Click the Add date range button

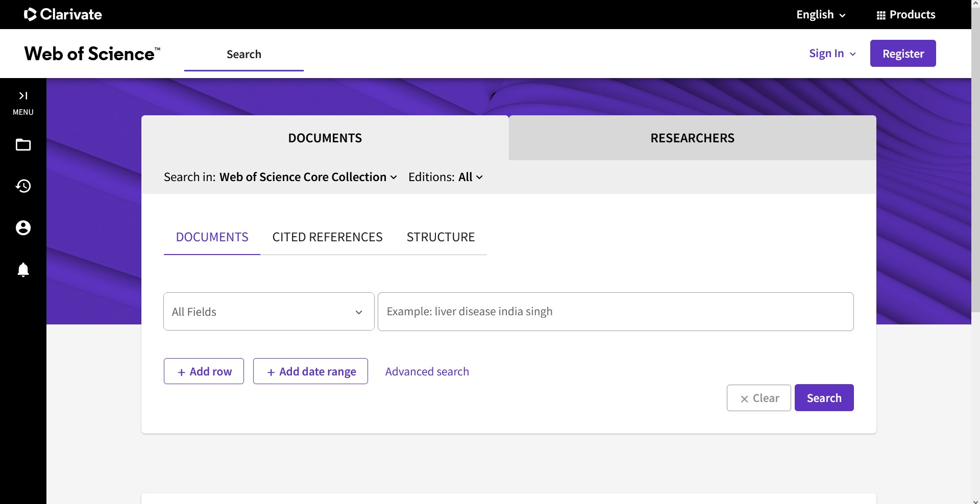point(310,371)
